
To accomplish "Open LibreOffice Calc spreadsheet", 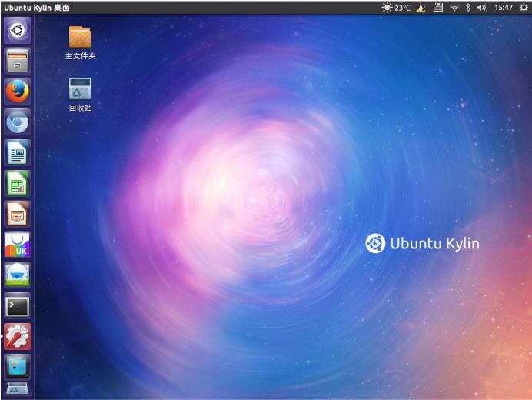I will point(18,184).
